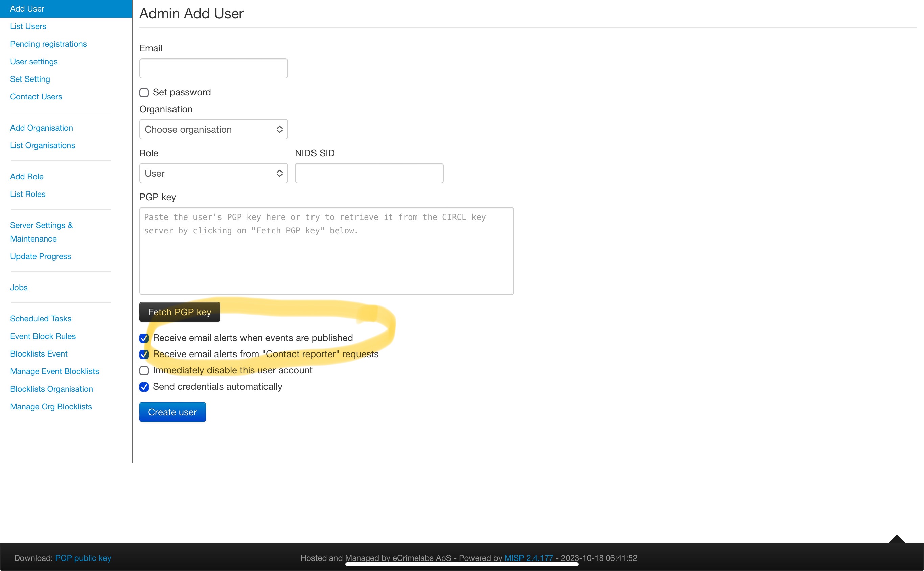
Task: Go to Manage Org Blocklists
Action: click(x=51, y=406)
